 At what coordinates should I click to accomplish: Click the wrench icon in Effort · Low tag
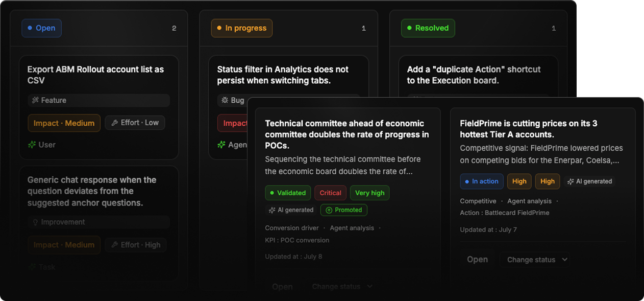(x=115, y=123)
